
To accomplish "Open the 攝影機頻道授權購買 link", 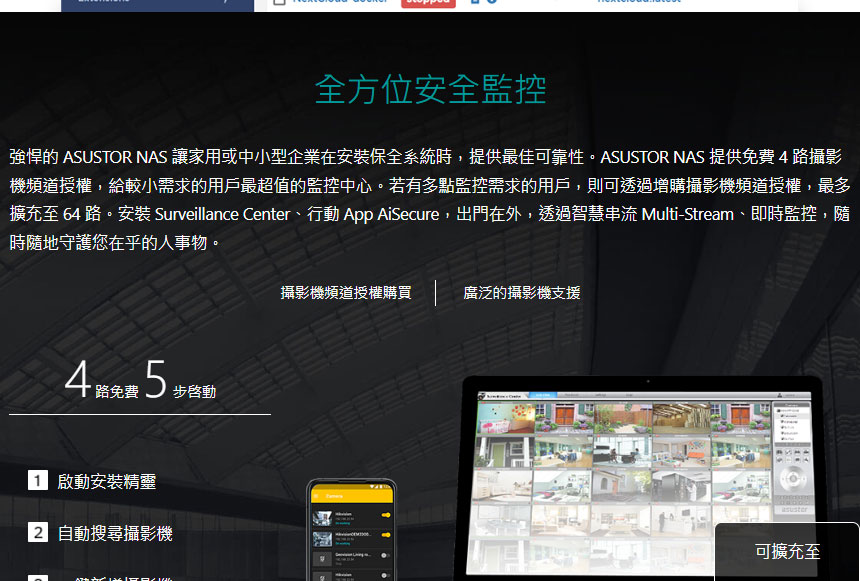I will pos(346,293).
